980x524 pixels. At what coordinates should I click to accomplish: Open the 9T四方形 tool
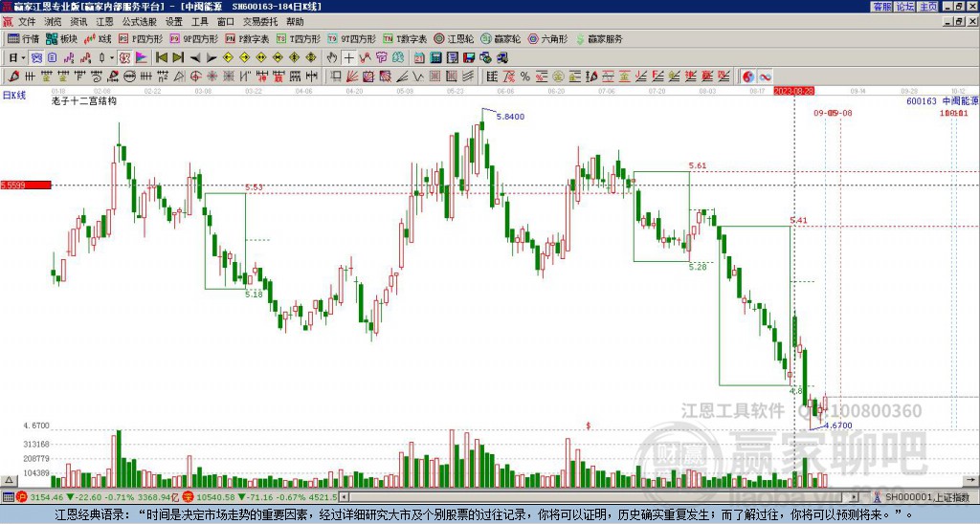click(351, 38)
